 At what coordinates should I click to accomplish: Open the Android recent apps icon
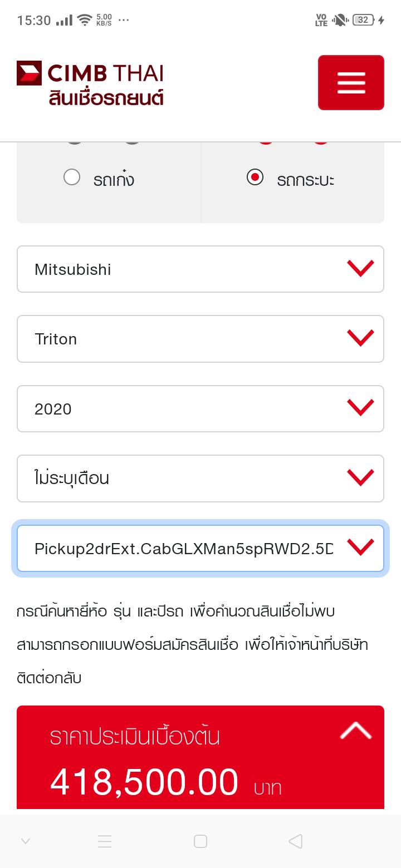pyautogui.click(x=105, y=841)
